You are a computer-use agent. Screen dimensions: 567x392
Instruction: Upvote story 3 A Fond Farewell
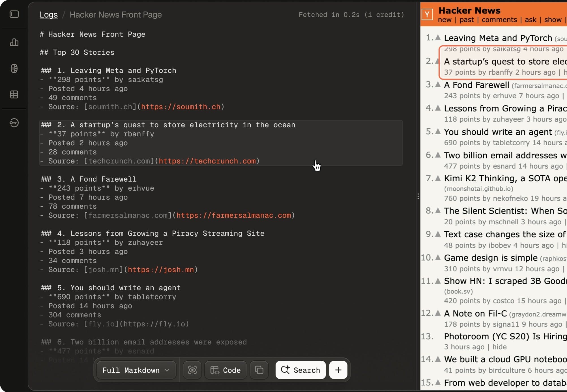point(438,84)
